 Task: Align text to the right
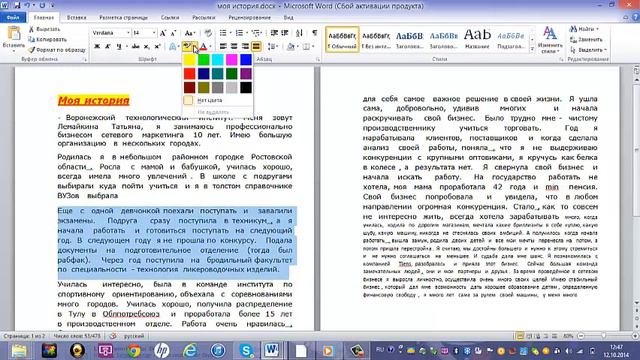tap(245, 47)
